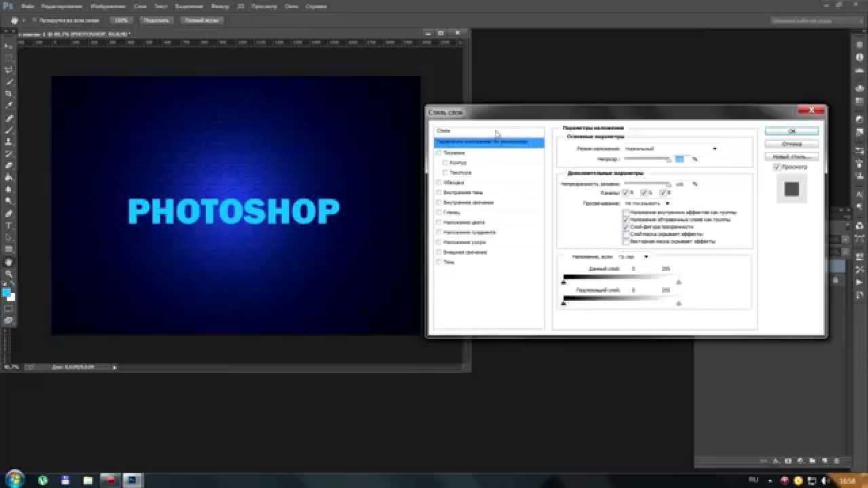Enable the Внутренняя тень checkbox
This screenshot has height=488, width=868.
tap(439, 192)
